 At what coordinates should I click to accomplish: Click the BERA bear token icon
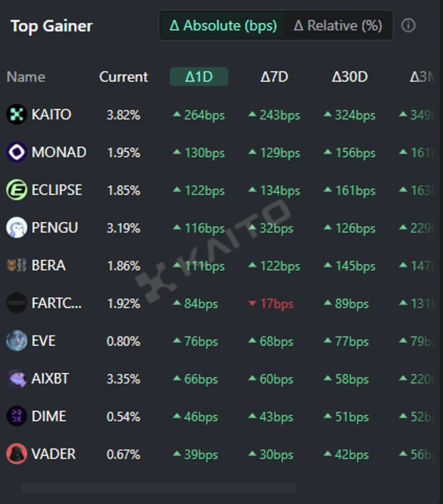17,265
